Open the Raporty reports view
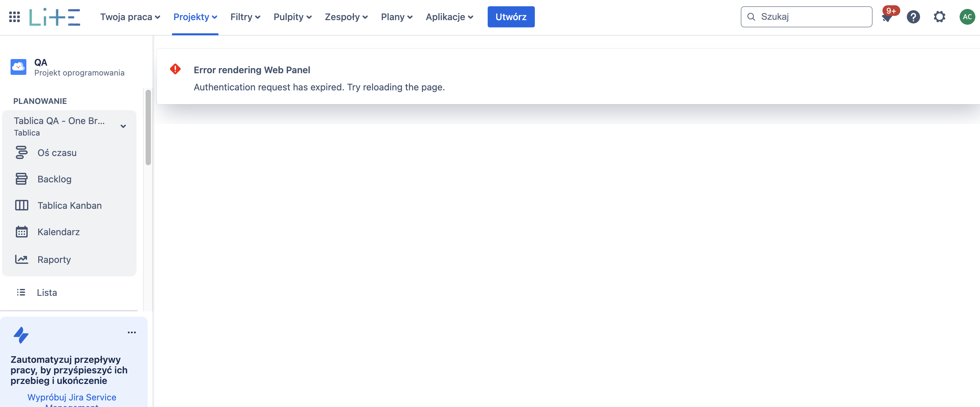 pos(54,259)
